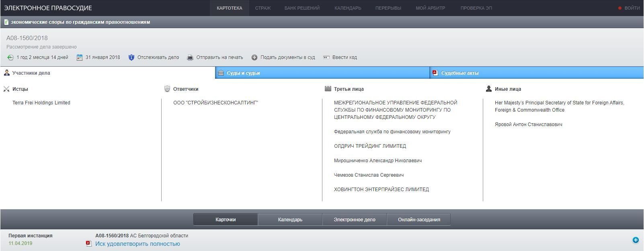644x251 pixels.
Task: Click the calendar icon next to 31 января 2018
Action: [x=80, y=57]
